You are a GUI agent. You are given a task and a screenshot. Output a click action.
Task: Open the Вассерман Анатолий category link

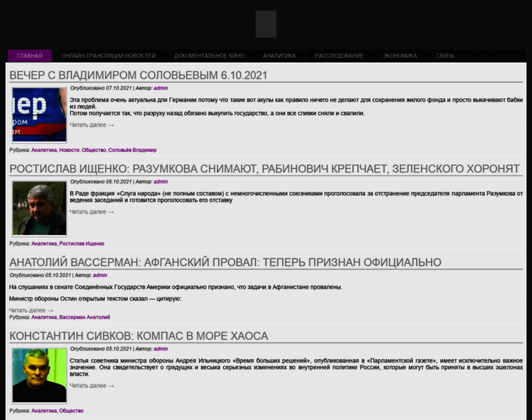pos(85,317)
